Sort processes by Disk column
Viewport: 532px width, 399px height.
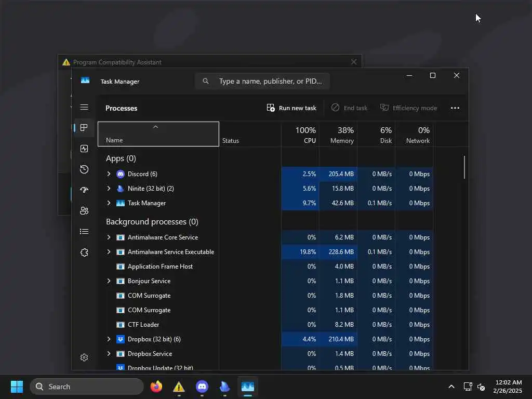click(x=376, y=134)
